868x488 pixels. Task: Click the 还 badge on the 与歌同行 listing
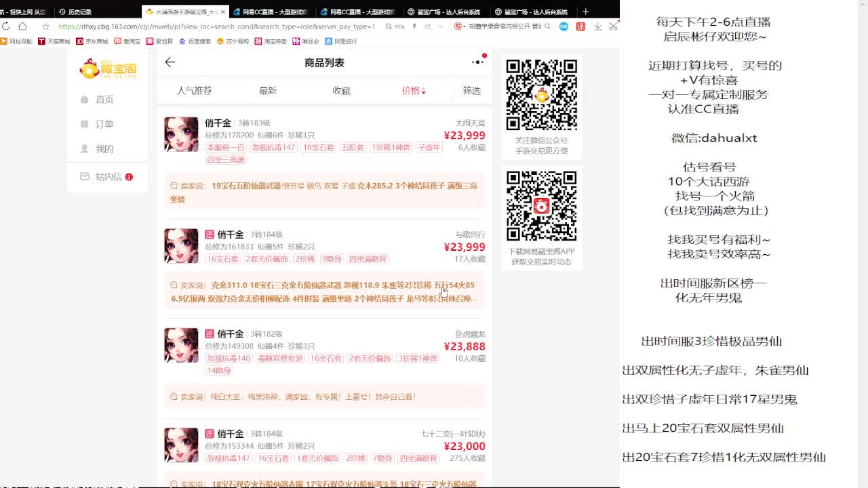coord(210,235)
